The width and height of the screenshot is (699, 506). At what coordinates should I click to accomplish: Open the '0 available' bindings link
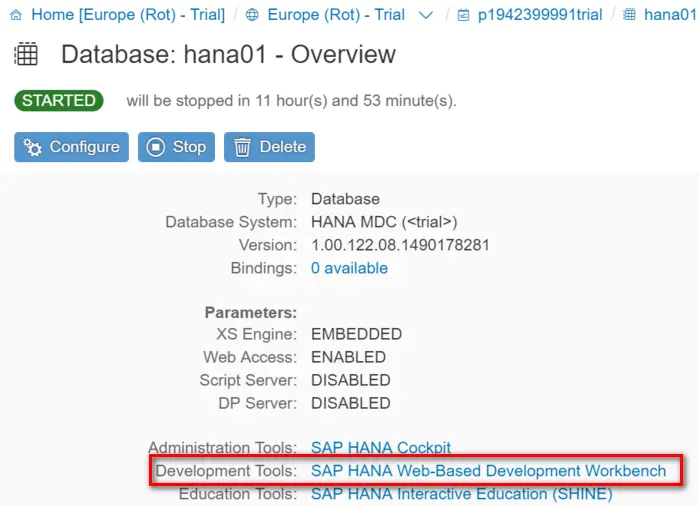tap(350, 268)
